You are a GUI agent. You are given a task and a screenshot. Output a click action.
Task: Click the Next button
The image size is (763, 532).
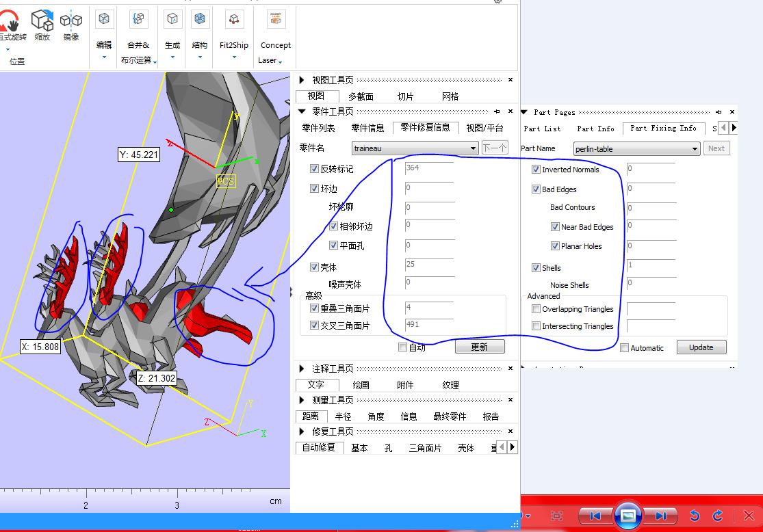click(716, 148)
